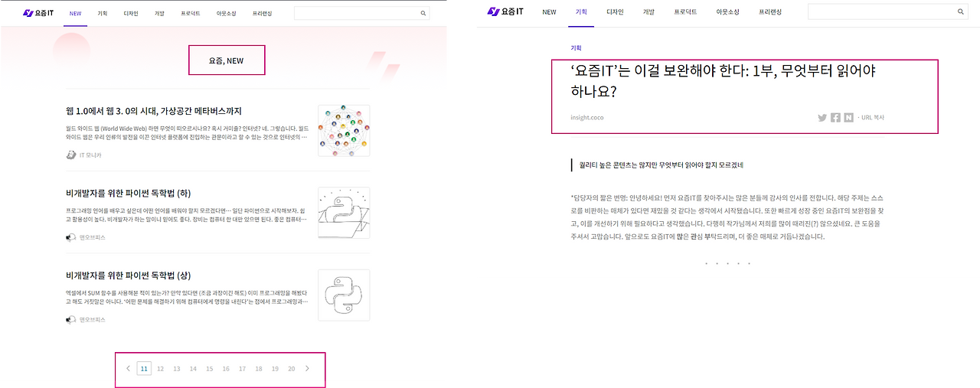
Task: Go to page 18 in pagination
Action: (x=259, y=369)
